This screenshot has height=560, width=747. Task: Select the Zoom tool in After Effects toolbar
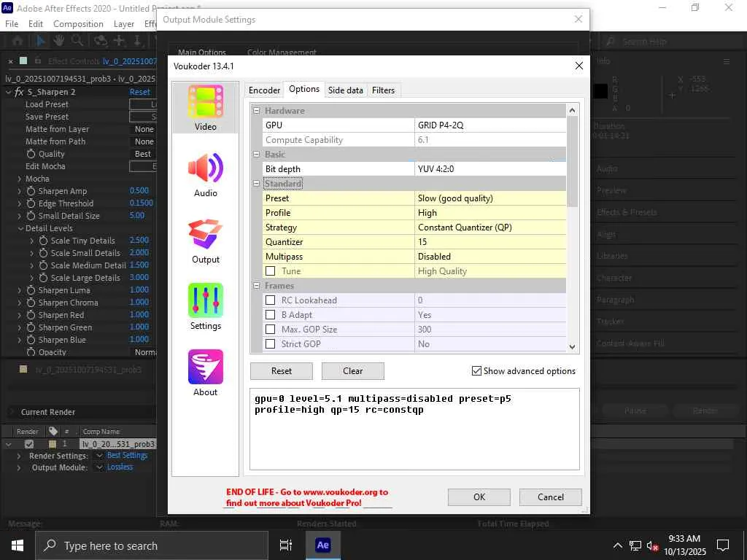(x=77, y=41)
